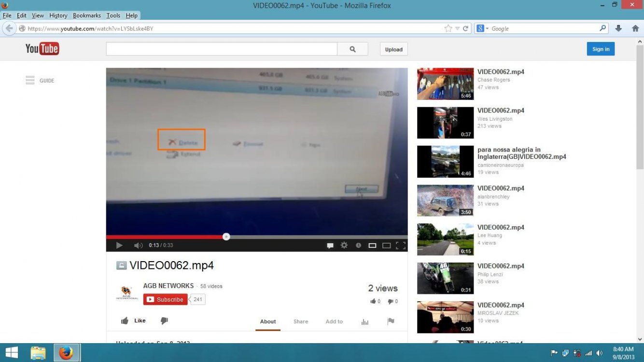644x362 pixels.
Task: Open the video statistics bar-chart icon
Action: coord(365,321)
